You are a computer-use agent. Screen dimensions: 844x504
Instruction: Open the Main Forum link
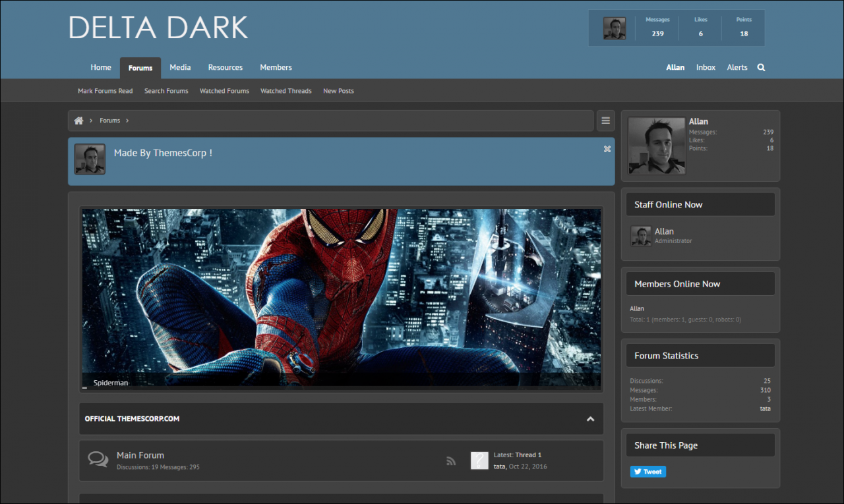click(140, 455)
